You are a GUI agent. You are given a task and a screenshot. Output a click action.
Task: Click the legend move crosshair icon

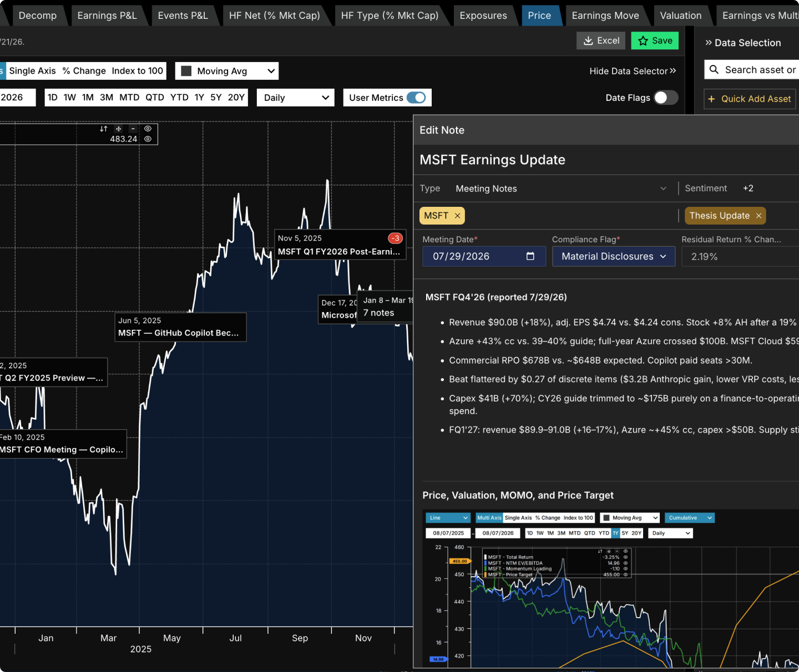[118, 129]
